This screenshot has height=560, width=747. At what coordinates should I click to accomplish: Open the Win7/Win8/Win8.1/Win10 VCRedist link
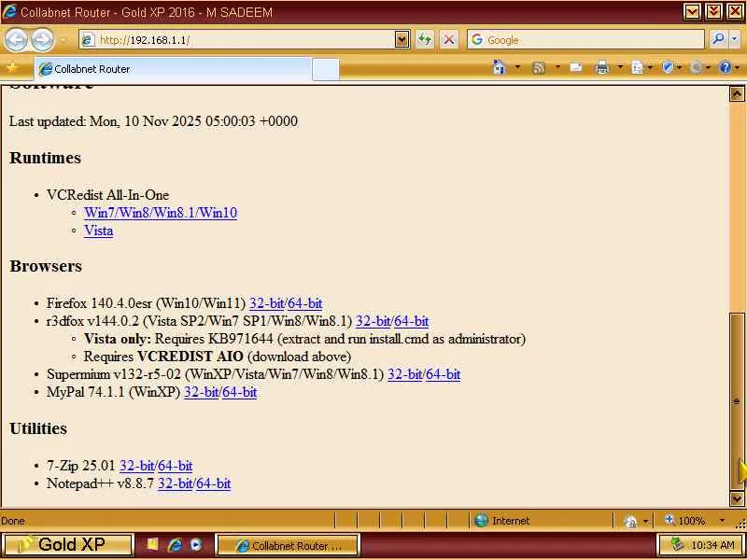[161, 213]
